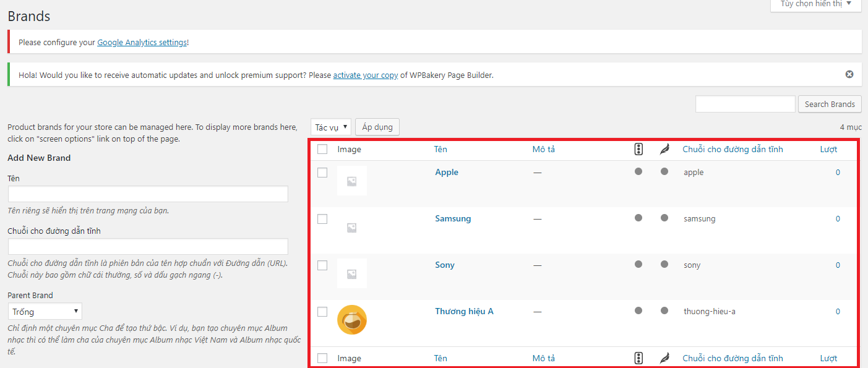868x368 pixels.
Task: Sort by Chuỗi cho đường dẫn tĩnh header
Action: pos(733,149)
